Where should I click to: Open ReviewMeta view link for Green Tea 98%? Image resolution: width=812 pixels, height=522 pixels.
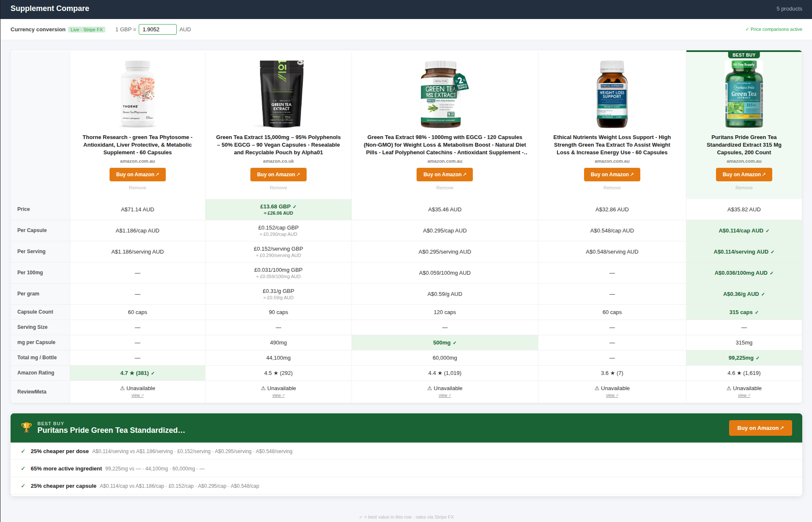click(x=444, y=396)
